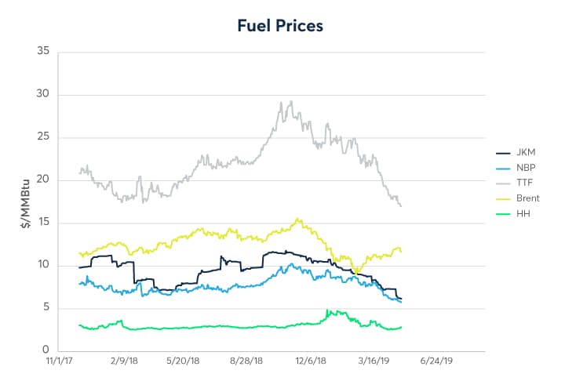
Task: Click the Brent legend yellow marker
Action: click(x=504, y=198)
